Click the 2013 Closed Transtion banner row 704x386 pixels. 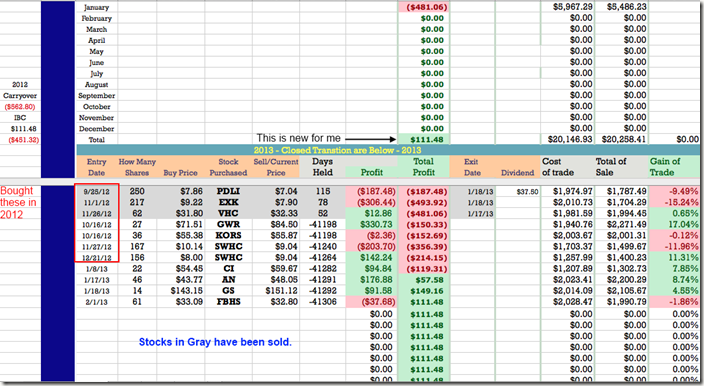click(388, 150)
